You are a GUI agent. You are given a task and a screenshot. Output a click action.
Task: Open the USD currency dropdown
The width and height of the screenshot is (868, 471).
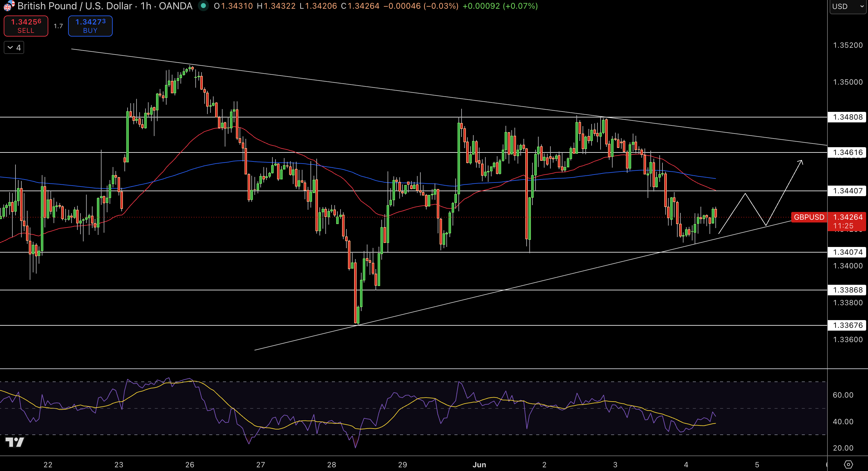(848, 7)
